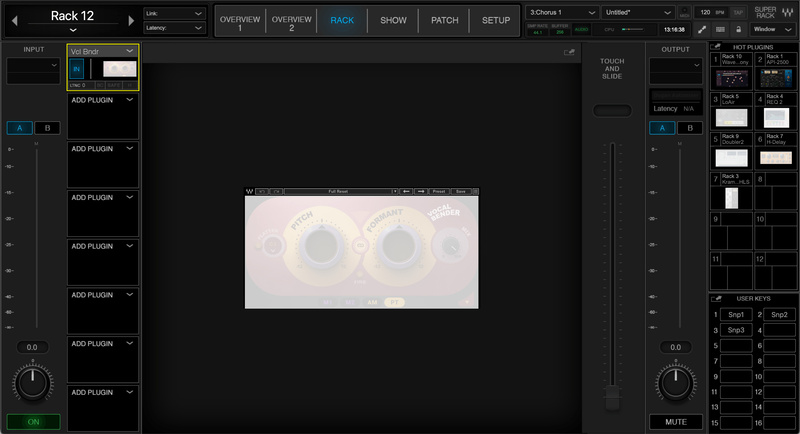The height and width of the screenshot is (434, 800).
Task: Toggle the output MUTE button
Action: tap(676, 422)
